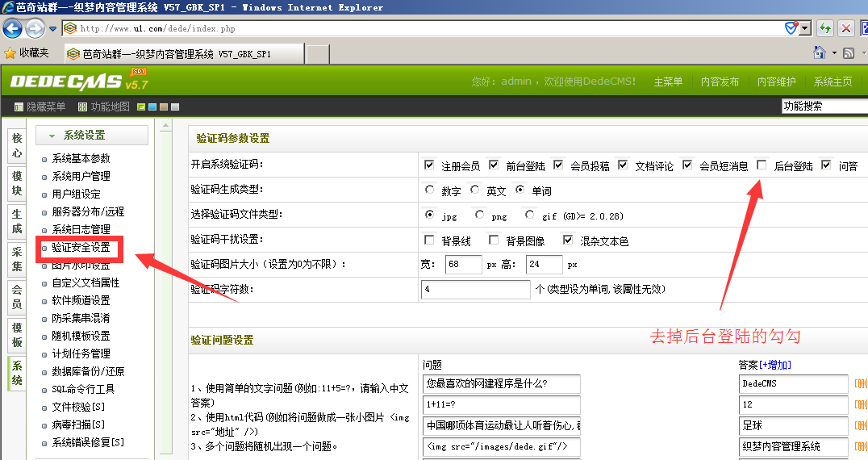Screen dimensions: 868x460
Task: Open 系统基本参数 in the side menu
Action: click(x=81, y=158)
